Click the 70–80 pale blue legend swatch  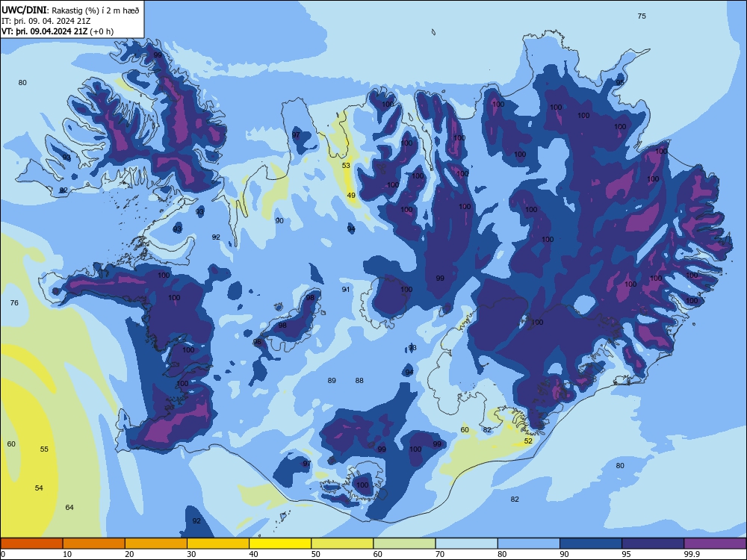point(466,544)
